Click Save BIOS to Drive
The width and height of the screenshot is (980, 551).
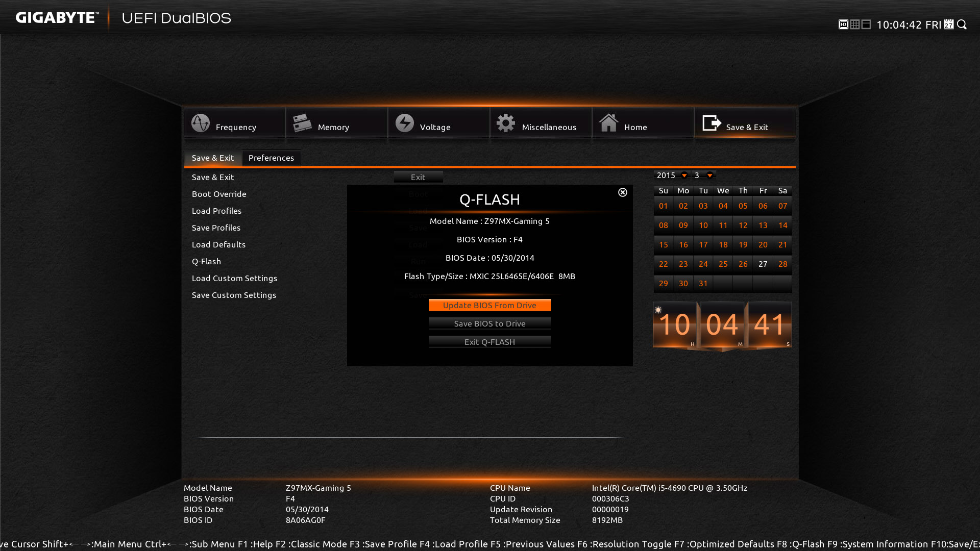(490, 323)
